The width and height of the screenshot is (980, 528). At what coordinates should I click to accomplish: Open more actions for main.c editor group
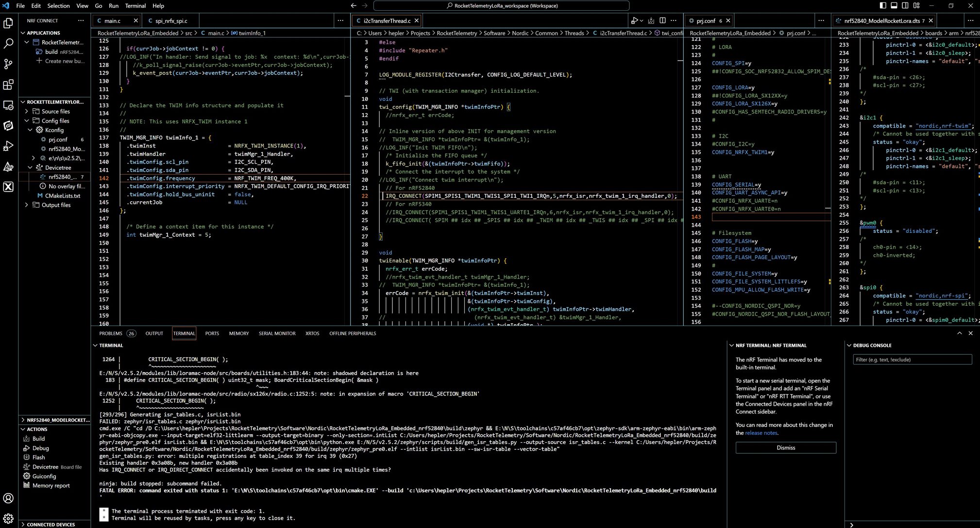click(340, 21)
